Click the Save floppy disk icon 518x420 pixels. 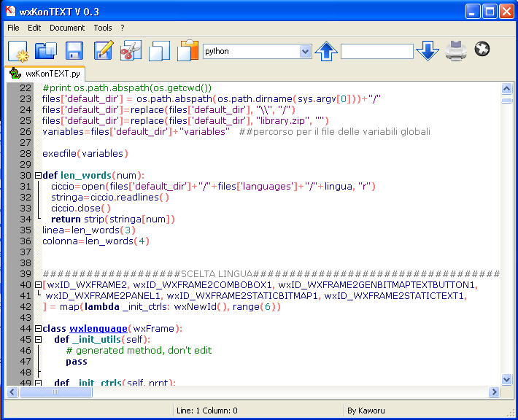click(74, 51)
